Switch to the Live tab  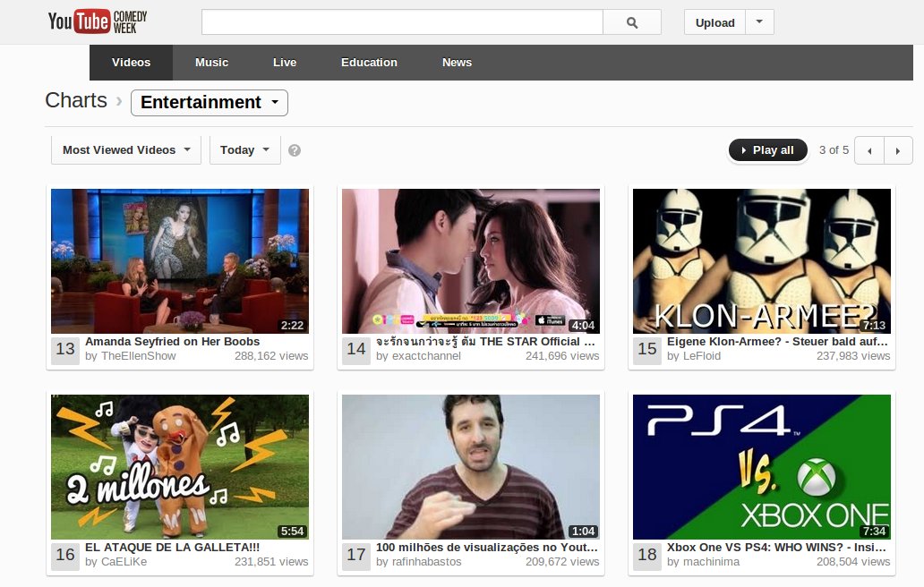(x=285, y=63)
